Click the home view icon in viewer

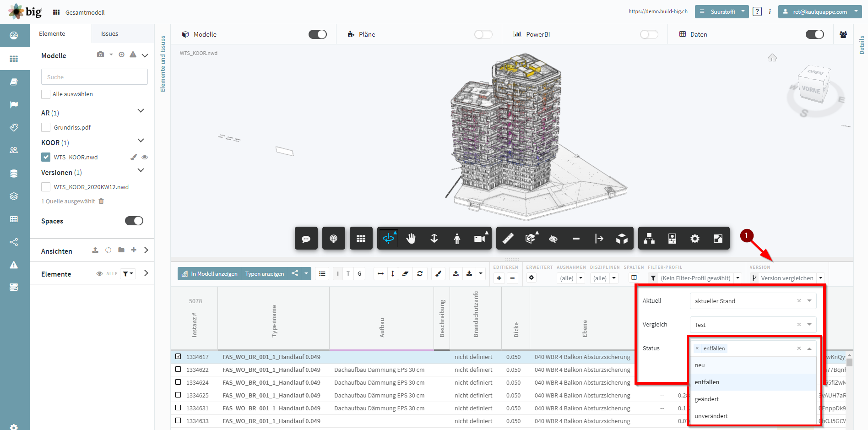tap(772, 58)
